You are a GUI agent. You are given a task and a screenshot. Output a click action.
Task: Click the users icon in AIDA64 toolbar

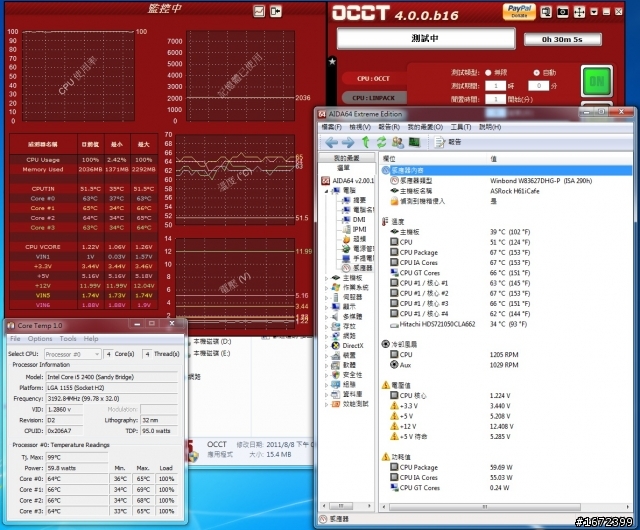coord(398,142)
